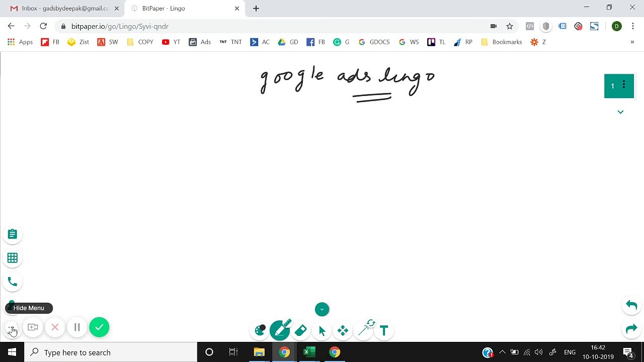Open the gray shield extension

[546, 26]
